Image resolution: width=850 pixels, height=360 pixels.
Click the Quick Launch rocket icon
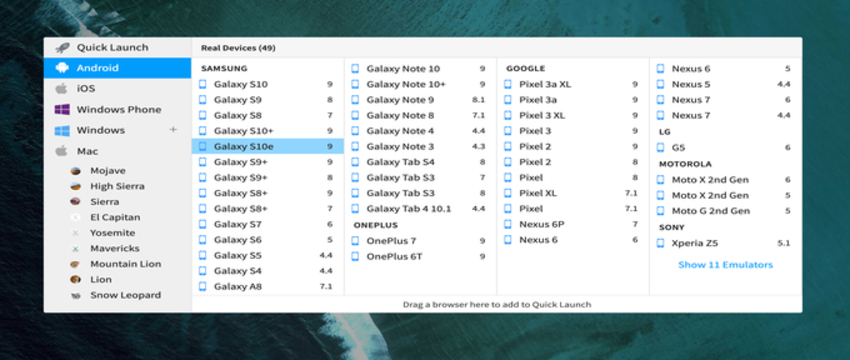(x=62, y=48)
